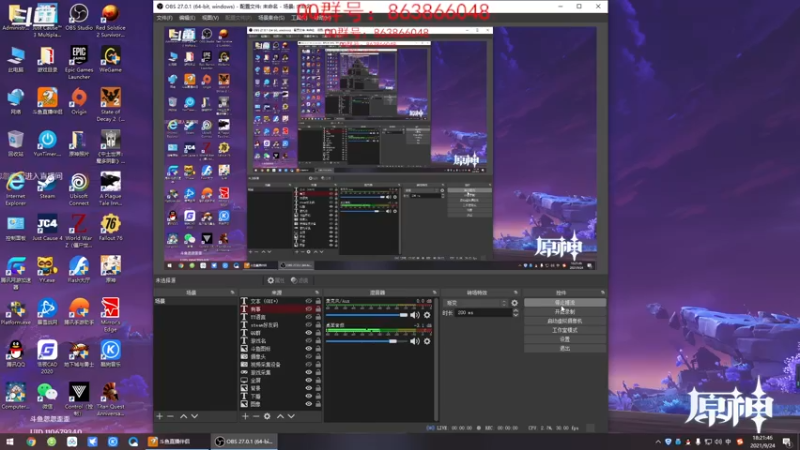Move selected source up in Sources list
This screenshot has height=450, width=800.
tap(280, 416)
